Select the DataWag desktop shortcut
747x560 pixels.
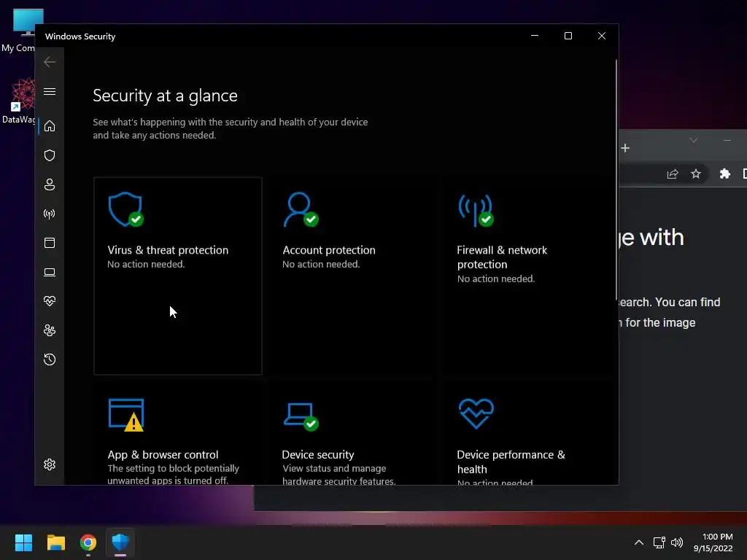tap(19, 101)
